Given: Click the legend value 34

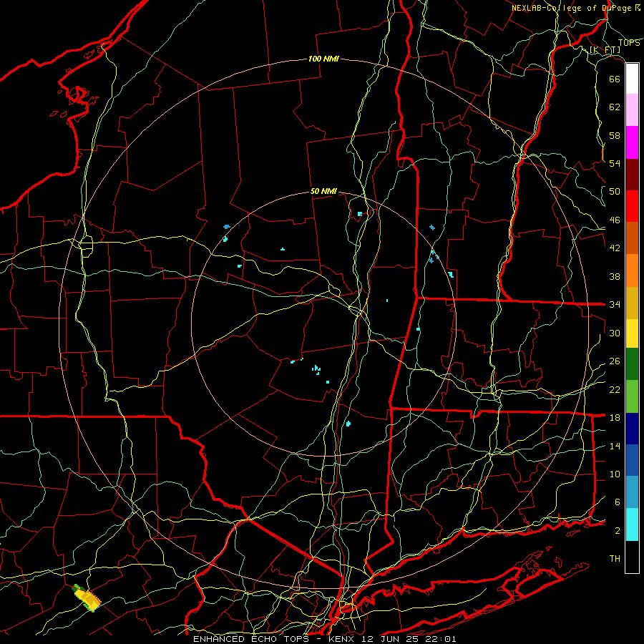Looking at the screenshot, I should pyautogui.click(x=615, y=304).
